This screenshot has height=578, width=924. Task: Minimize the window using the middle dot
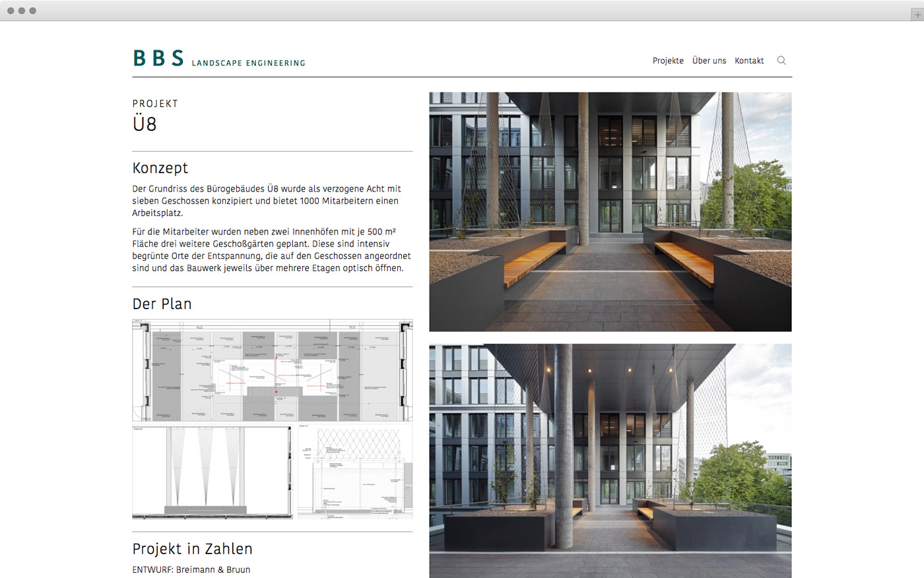(22, 11)
